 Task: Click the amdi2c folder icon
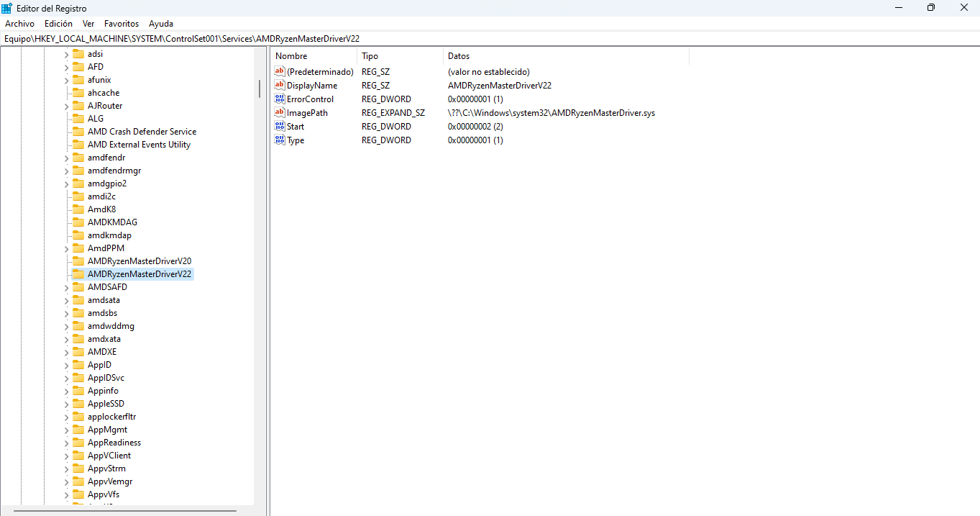tap(78, 196)
